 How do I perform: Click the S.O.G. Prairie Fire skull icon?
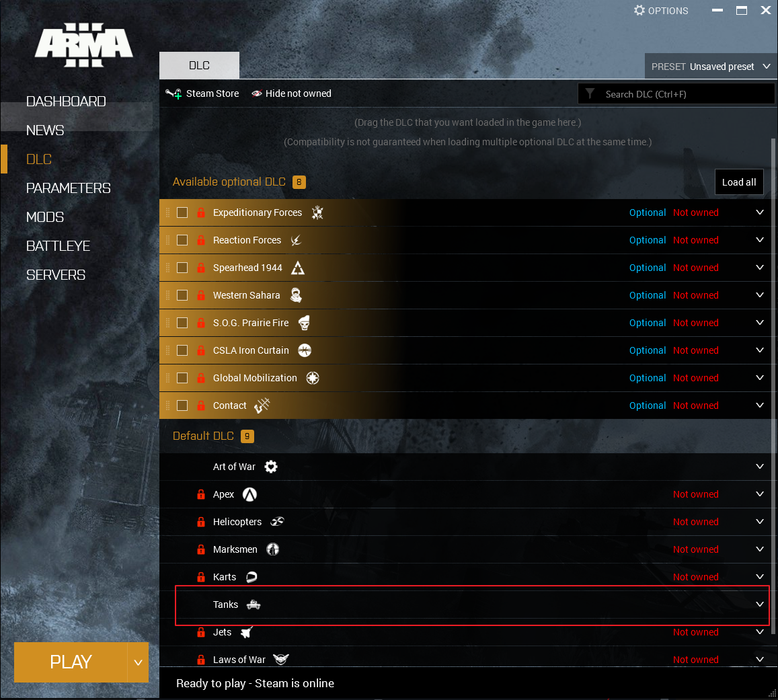304,323
